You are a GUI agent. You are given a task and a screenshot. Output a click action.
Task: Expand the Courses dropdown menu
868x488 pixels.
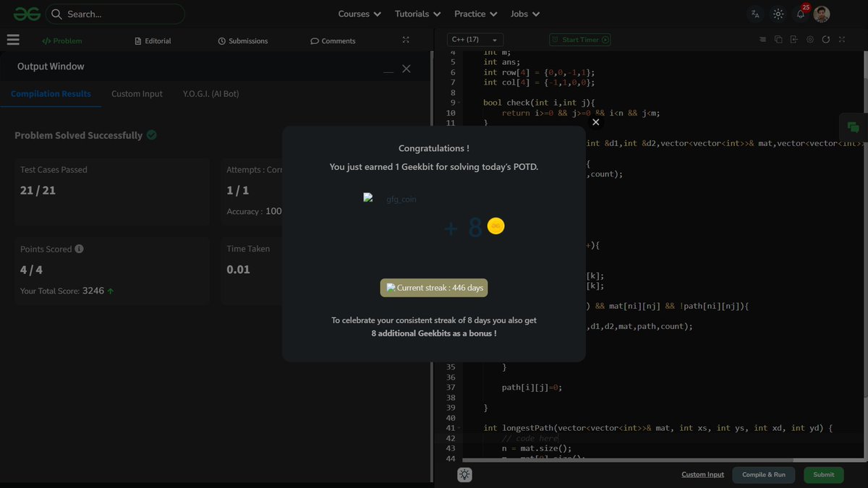359,14
